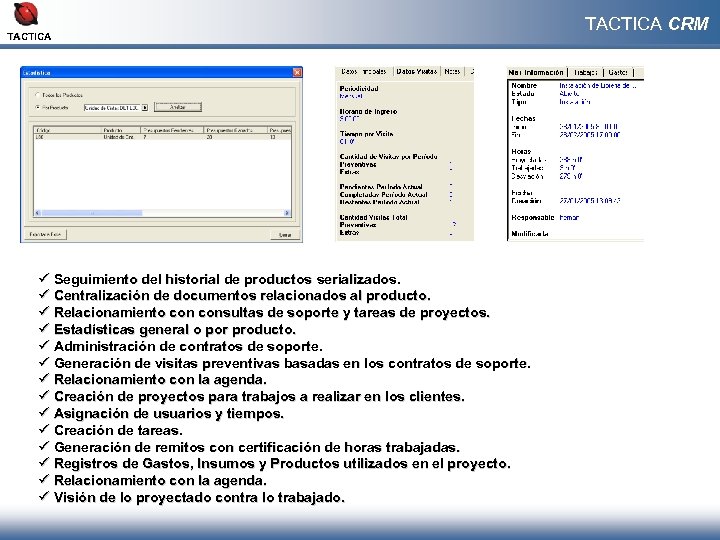Click the Estado value 'Abierto'
The height and width of the screenshot is (540, 720).
[569, 94]
